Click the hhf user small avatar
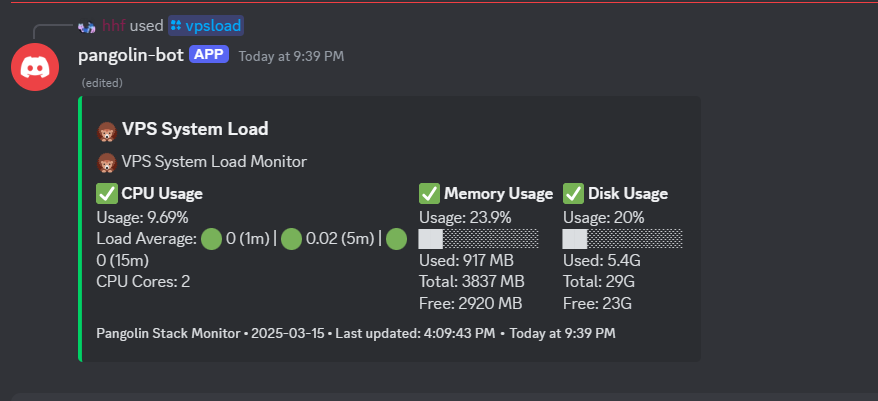 (87, 26)
